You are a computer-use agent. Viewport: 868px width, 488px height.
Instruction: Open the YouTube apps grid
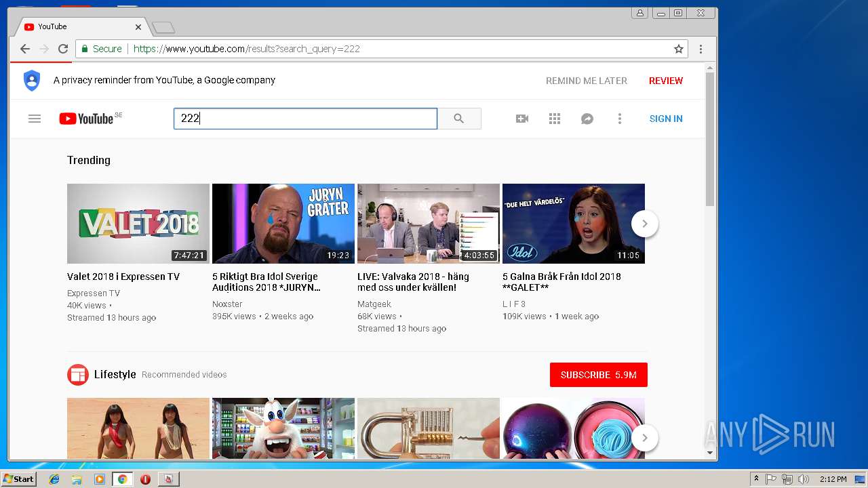pyautogui.click(x=555, y=119)
